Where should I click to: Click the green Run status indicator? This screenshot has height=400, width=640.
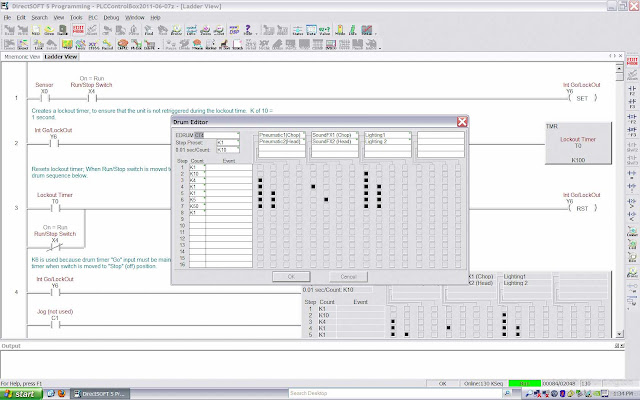[x=524, y=384]
